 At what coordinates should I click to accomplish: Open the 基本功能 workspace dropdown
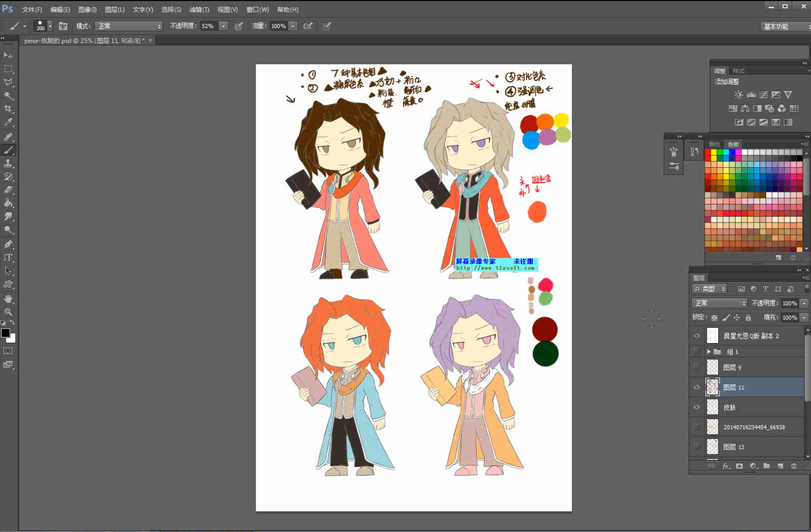tap(786, 27)
